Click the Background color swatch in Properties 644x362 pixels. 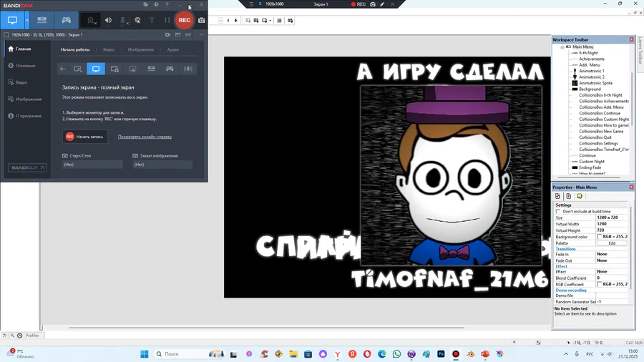[x=600, y=237]
